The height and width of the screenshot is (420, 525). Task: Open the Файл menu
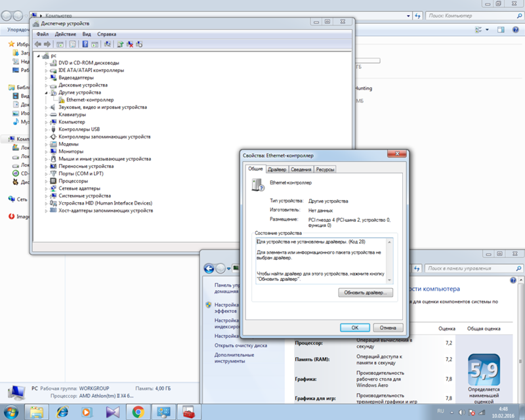(43, 34)
